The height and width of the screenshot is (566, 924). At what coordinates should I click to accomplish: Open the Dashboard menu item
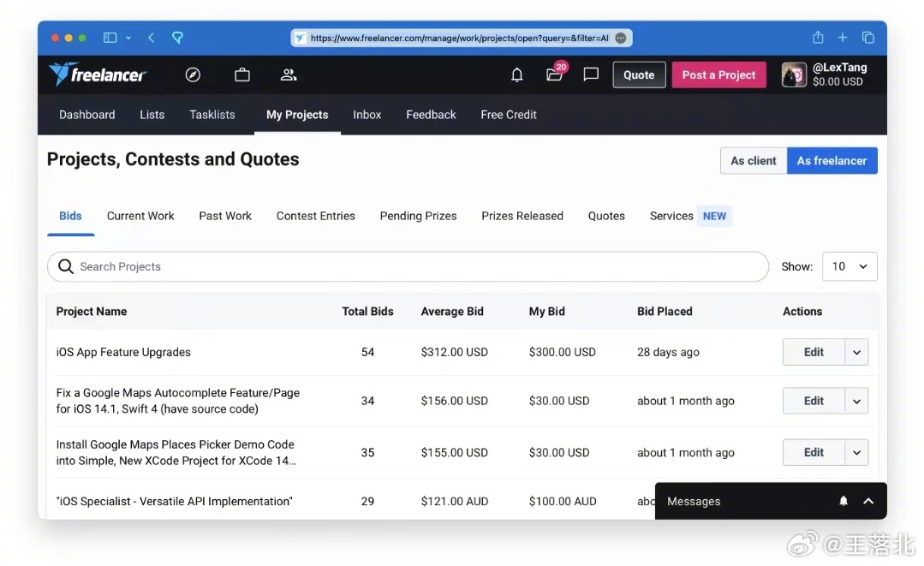click(87, 115)
